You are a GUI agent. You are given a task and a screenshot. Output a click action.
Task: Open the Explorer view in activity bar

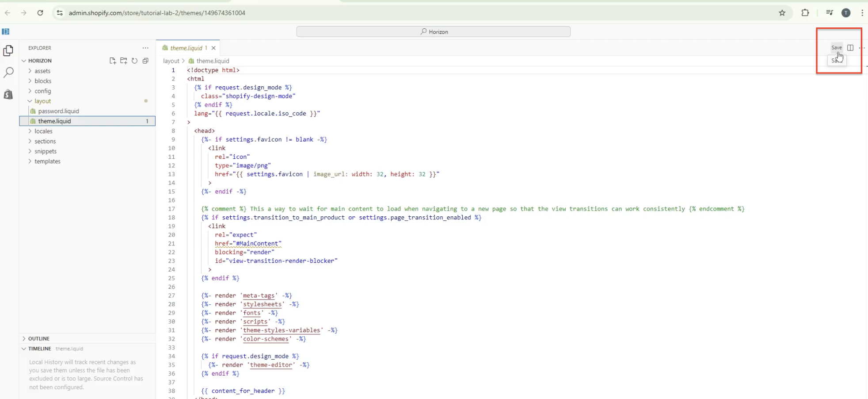click(x=8, y=51)
